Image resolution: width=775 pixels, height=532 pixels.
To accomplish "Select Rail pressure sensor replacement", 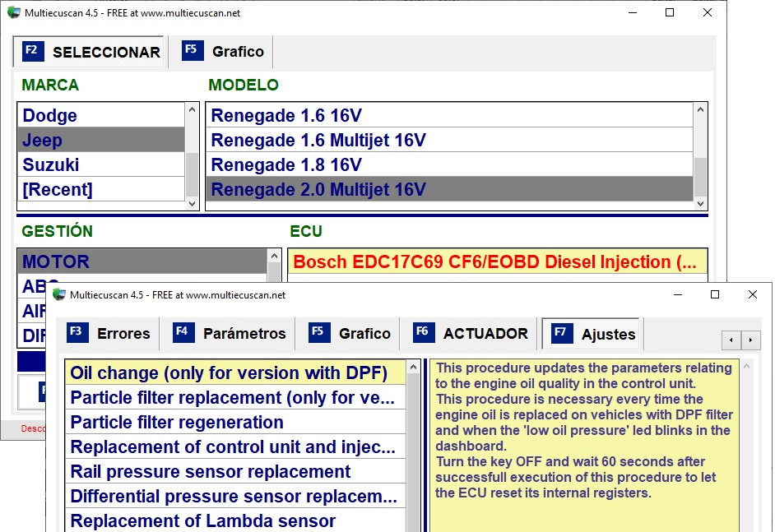I will 236,471.
